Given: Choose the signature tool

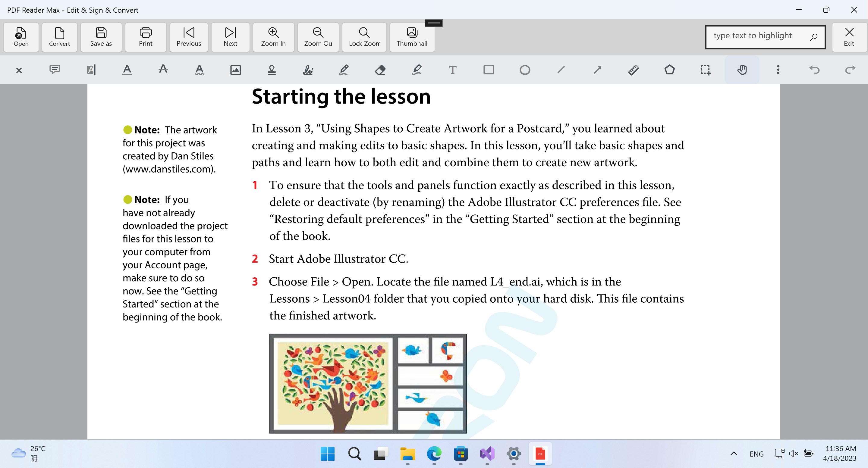Looking at the screenshot, I should point(308,70).
